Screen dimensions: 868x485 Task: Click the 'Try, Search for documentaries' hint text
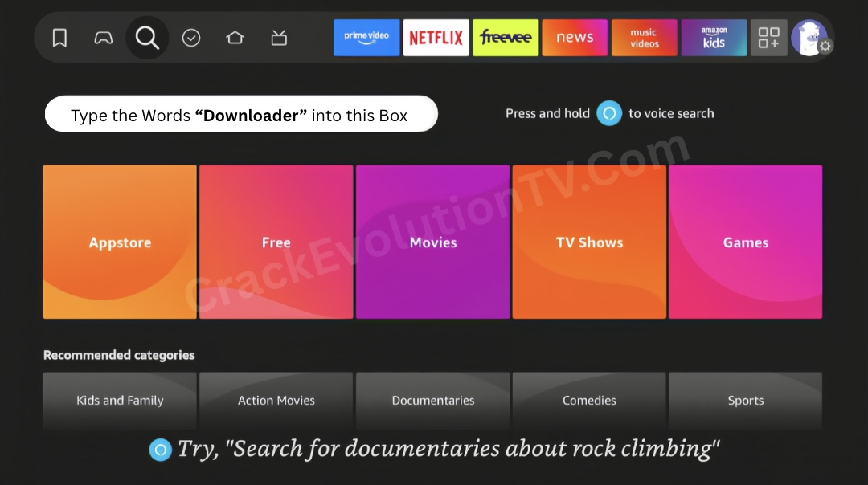(x=449, y=449)
